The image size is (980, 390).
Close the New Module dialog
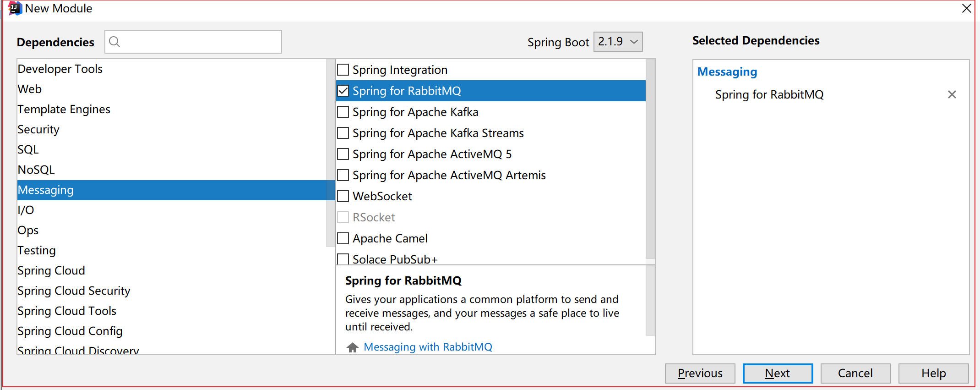click(966, 8)
